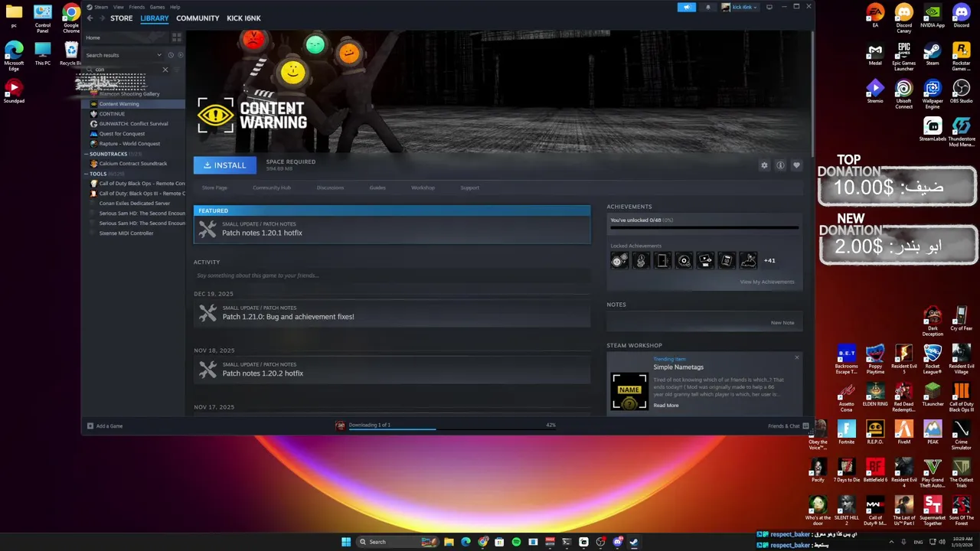Show hidden system tray icons chevron
This screenshot has width=980, height=551.
890,542
